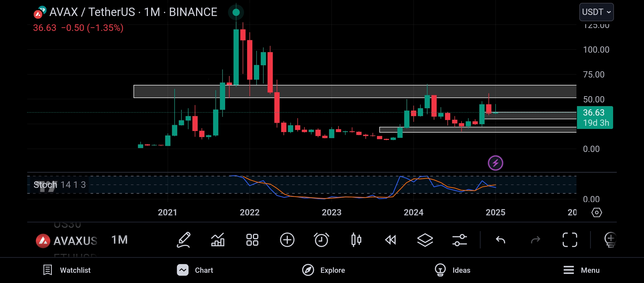
Task: Tap the add symbol plus icon
Action: [287, 240]
